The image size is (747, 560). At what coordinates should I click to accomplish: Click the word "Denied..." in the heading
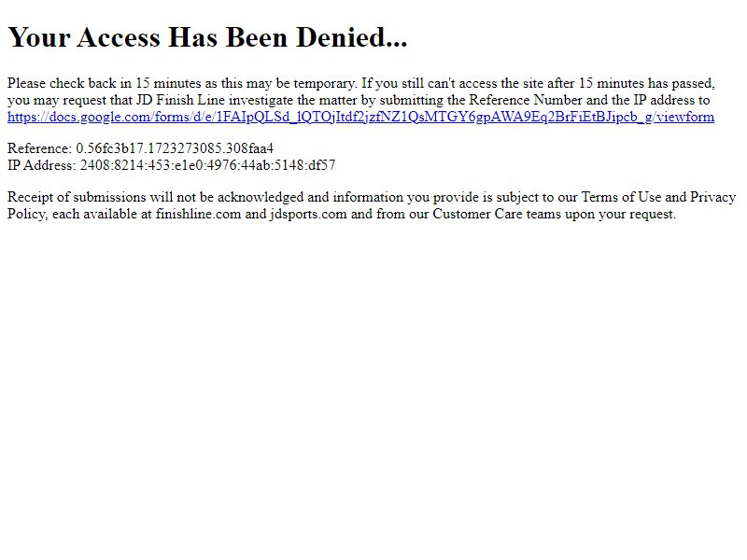click(x=352, y=37)
